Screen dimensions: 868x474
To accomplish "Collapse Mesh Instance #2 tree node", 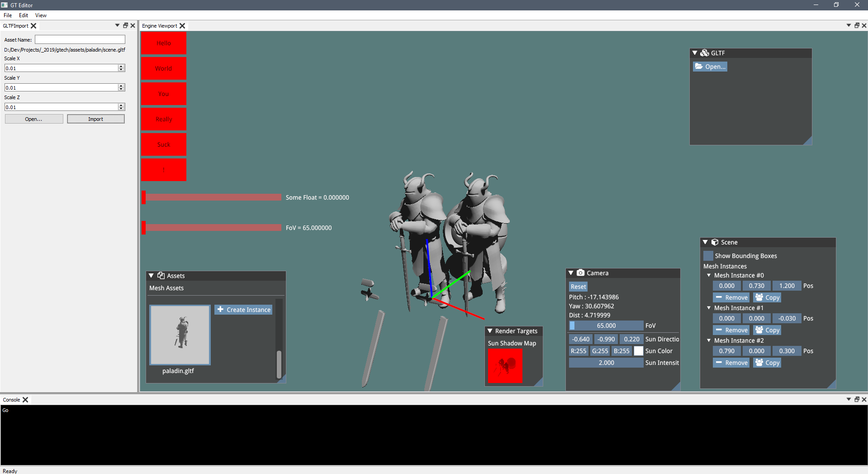I will 709,340.
